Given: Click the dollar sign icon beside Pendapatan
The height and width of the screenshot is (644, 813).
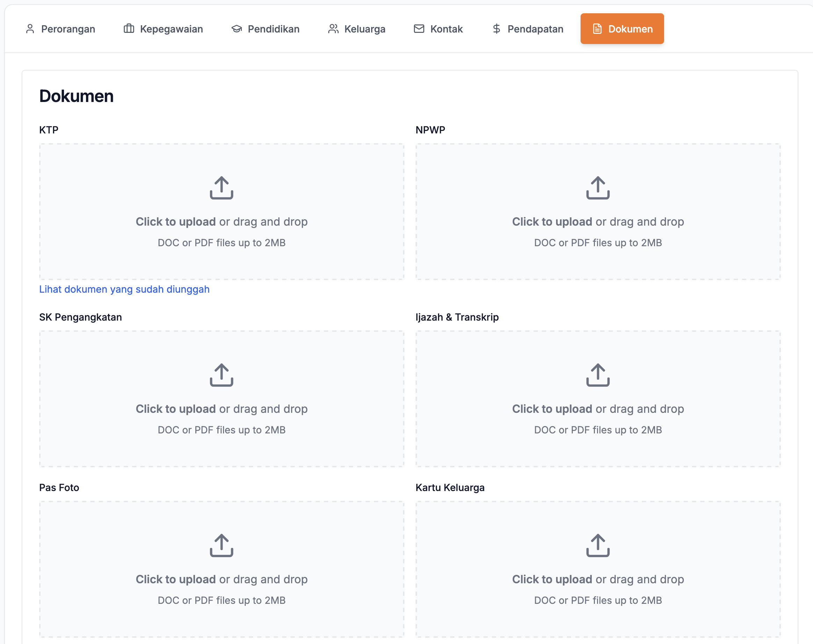Looking at the screenshot, I should point(496,29).
